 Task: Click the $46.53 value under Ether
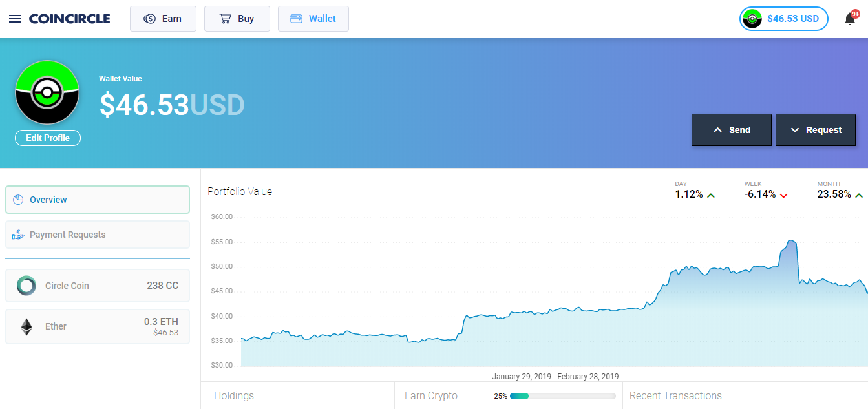point(165,333)
